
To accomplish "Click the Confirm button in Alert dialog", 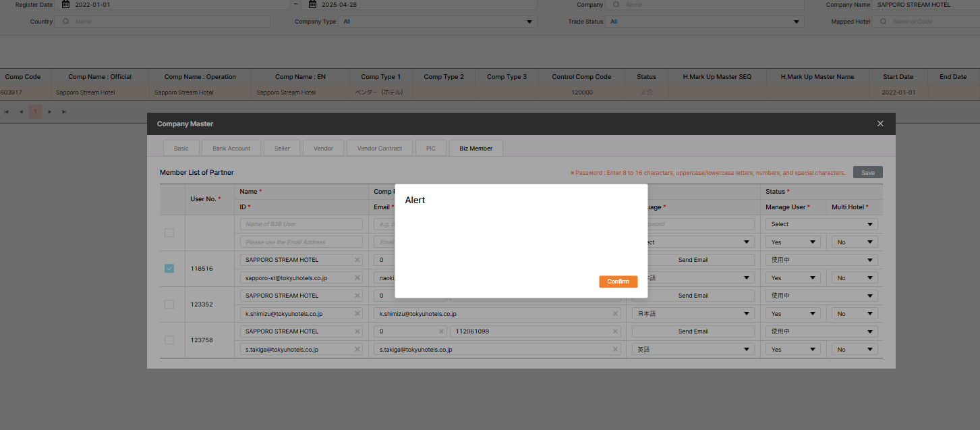I will coord(618,281).
